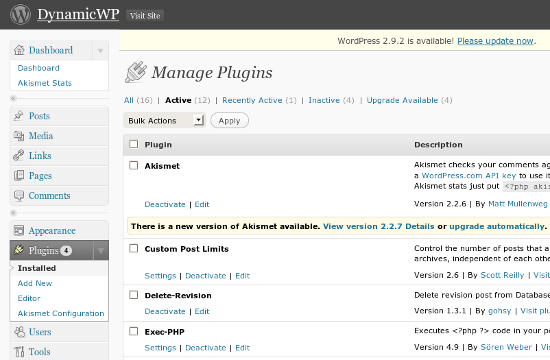This screenshot has width=550, height=360.
Task: Deactivate the Exec-PHP plugin
Action: (x=206, y=348)
